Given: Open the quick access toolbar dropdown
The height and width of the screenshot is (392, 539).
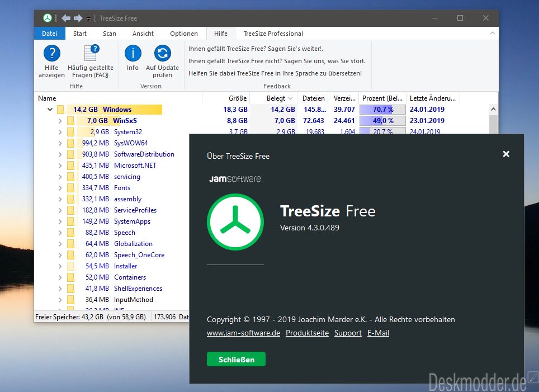Looking at the screenshot, I should (89, 19).
